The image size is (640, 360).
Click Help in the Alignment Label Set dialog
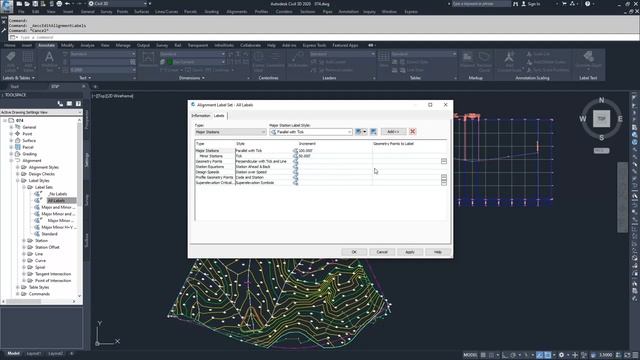tap(437, 252)
